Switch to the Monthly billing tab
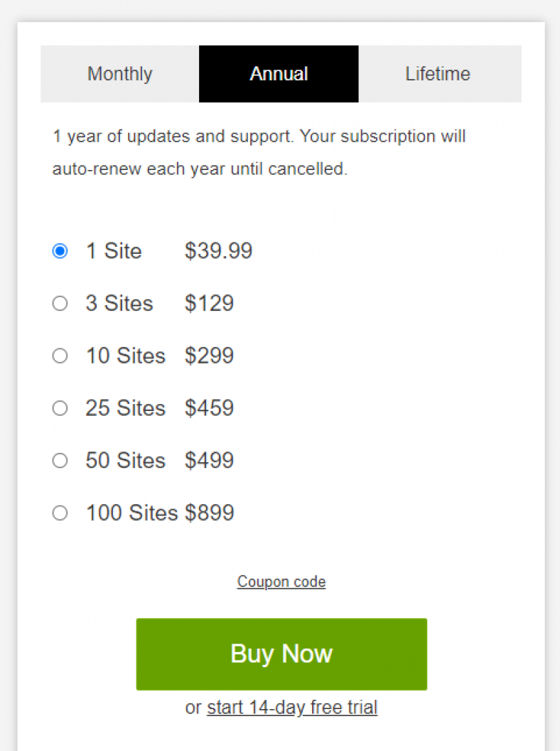 click(119, 74)
